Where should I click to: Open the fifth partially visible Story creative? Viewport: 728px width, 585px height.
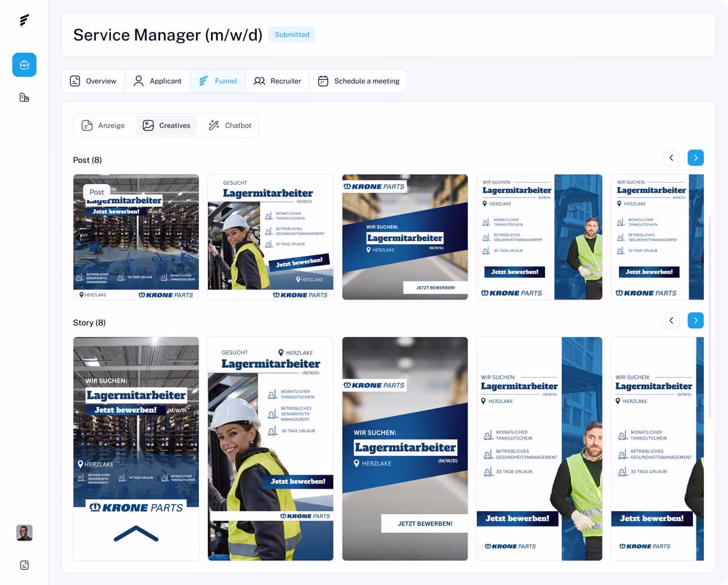coord(658,449)
